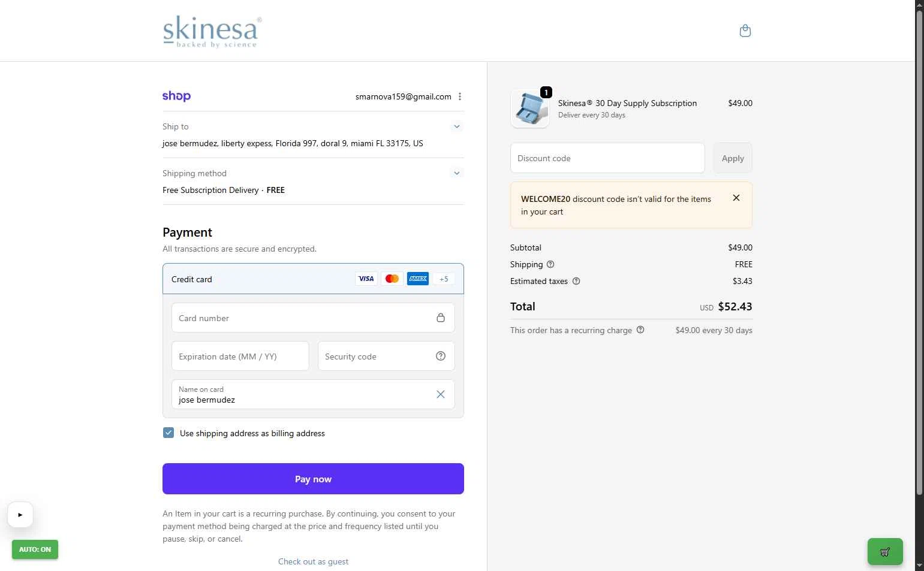924x571 pixels.
Task: Click the American Express icon
Action: pos(418,279)
